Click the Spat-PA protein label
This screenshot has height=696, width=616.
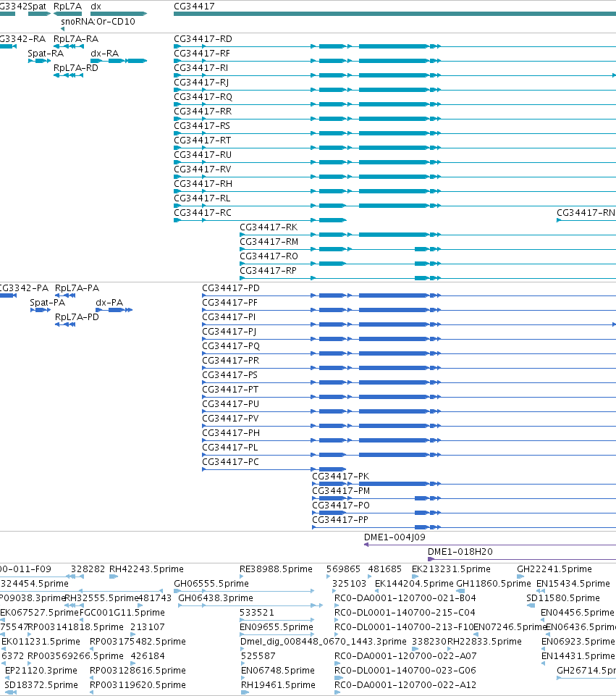tap(48, 303)
